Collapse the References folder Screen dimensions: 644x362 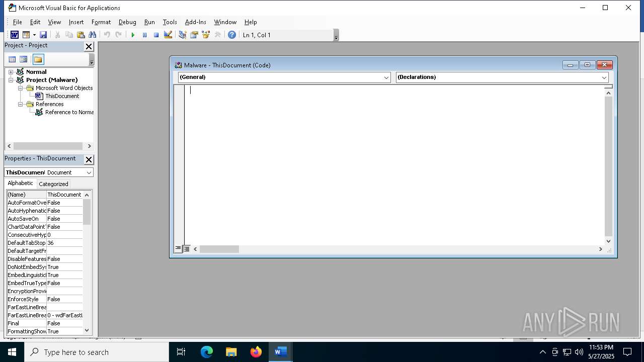pyautogui.click(x=21, y=104)
